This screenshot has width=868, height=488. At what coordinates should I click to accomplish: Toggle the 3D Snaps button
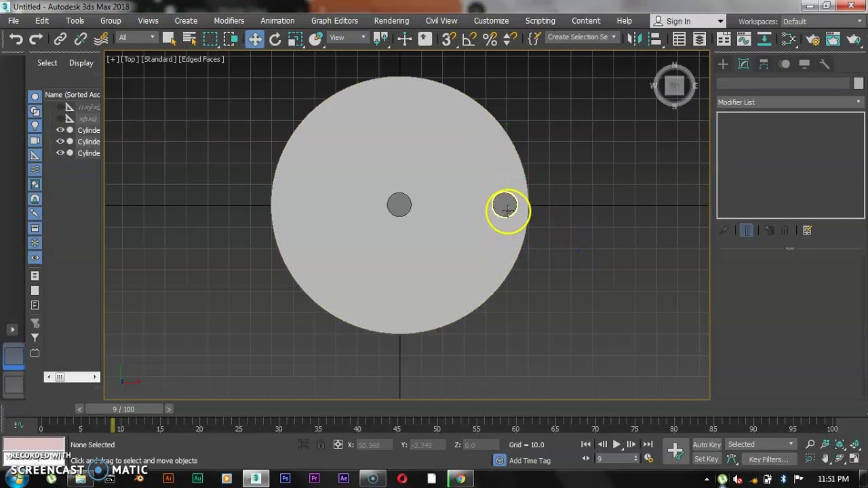tap(448, 39)
